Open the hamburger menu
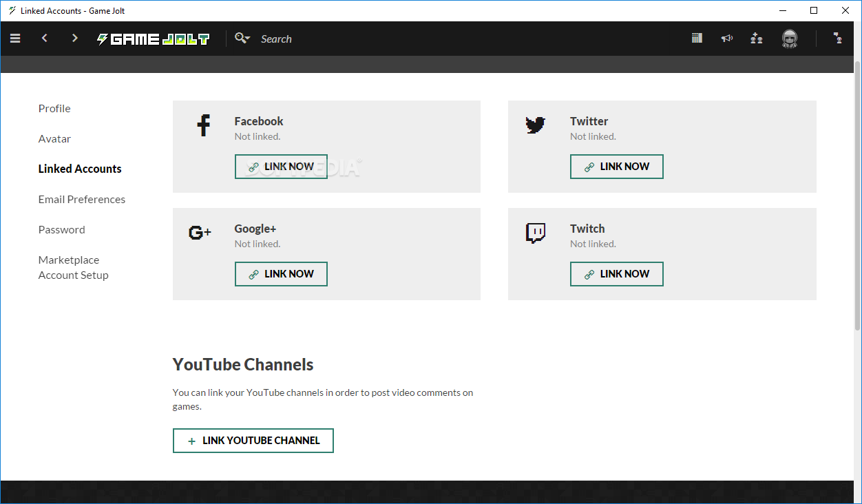This screenshot has width=862, height=504. [x=15, y=39]
